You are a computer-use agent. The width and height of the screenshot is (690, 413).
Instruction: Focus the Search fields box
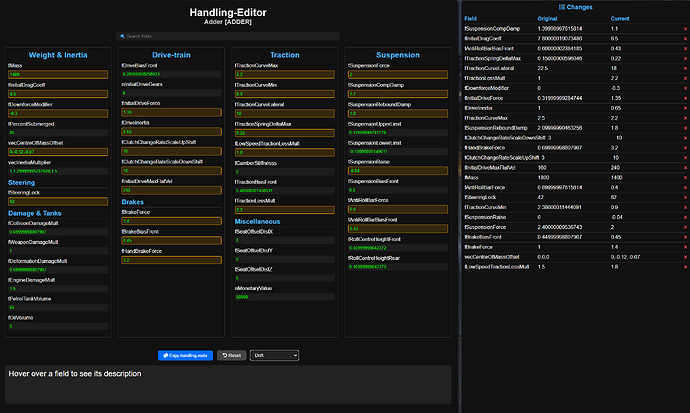click(228, 36)
